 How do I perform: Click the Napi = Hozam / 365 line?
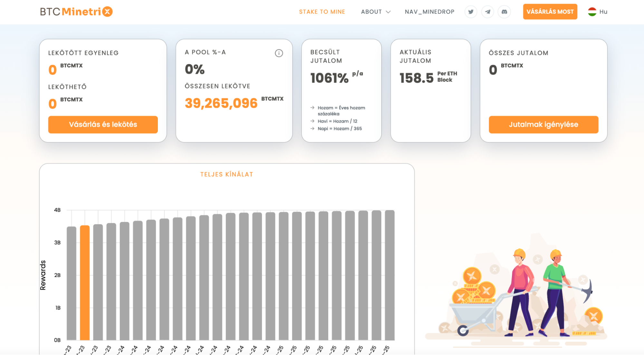[340, 129]
